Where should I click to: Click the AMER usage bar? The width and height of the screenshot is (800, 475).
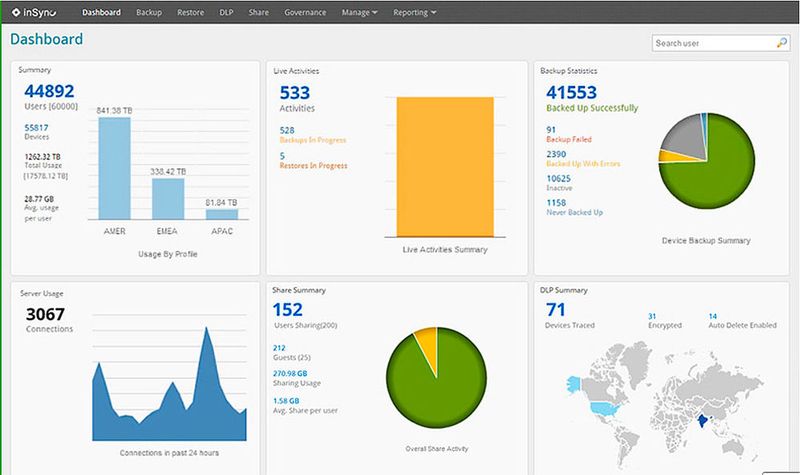pos(114,168)
